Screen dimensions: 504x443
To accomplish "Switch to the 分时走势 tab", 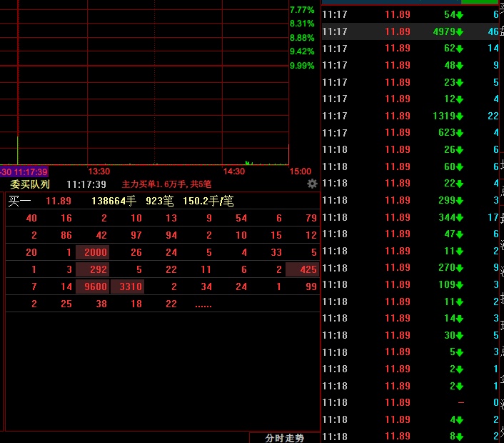I will 284,437.
